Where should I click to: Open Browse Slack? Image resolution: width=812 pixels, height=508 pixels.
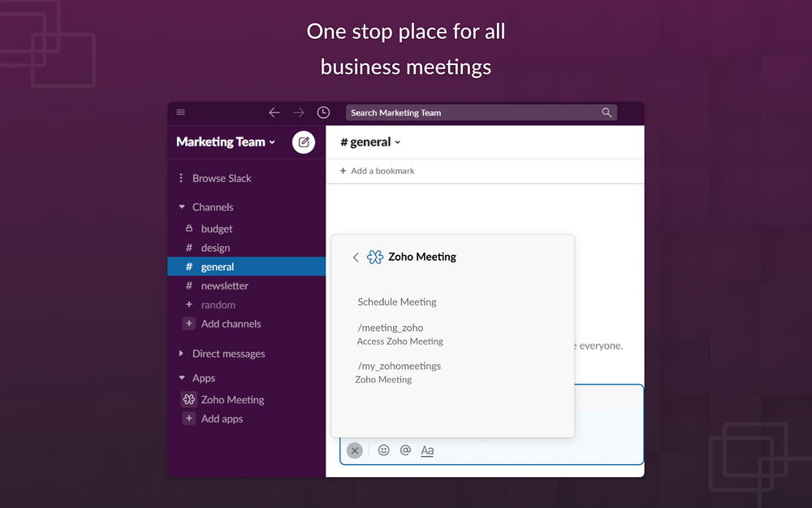(222, 178)
